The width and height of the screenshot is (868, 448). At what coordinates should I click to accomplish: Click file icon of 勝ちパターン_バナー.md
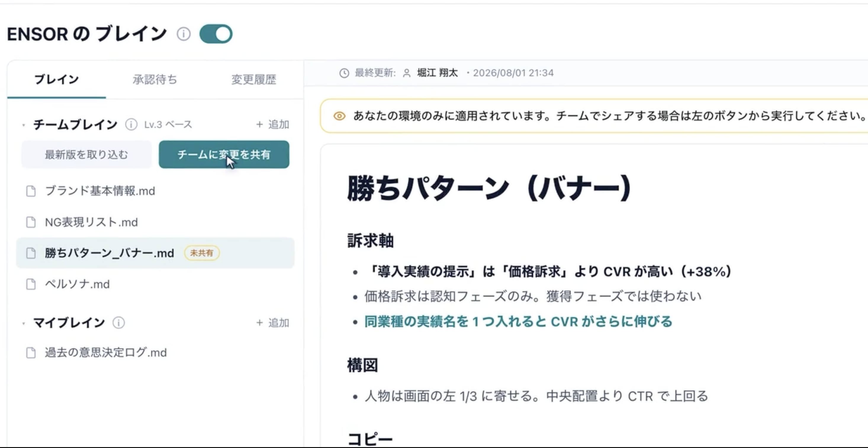pos(31,253)
